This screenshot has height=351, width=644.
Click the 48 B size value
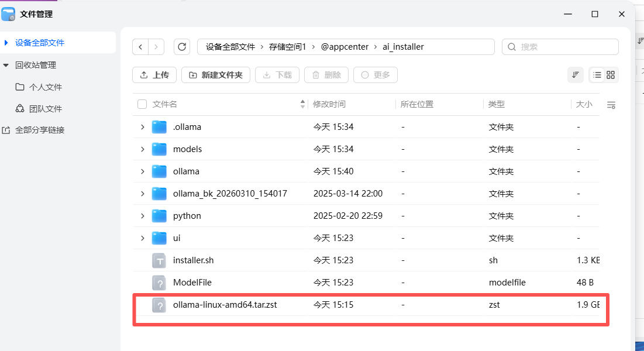pos(586,283)
